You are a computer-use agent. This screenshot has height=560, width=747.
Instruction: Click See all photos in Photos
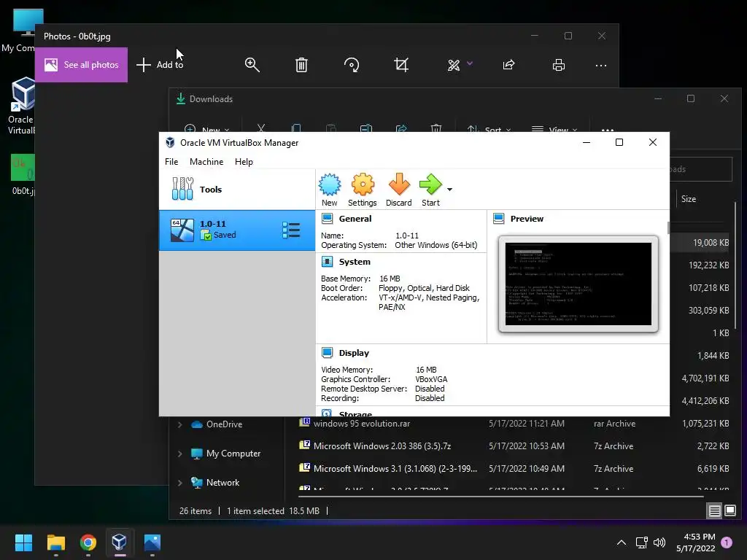81,65
